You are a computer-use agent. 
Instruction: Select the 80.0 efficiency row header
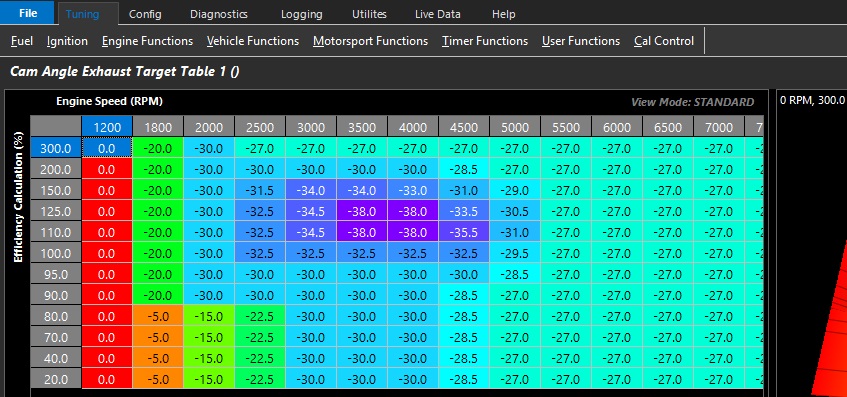[x=56, y=317]
